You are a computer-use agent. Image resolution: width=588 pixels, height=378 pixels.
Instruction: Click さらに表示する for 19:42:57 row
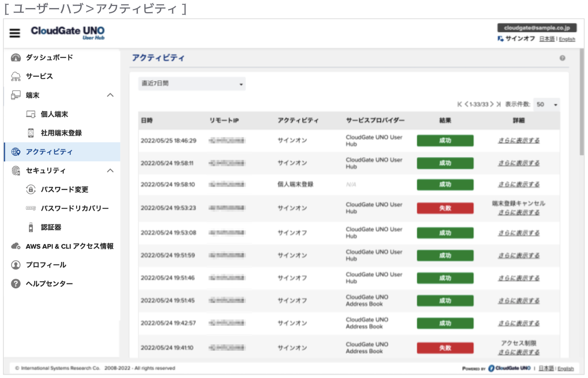tap(519, 323)
